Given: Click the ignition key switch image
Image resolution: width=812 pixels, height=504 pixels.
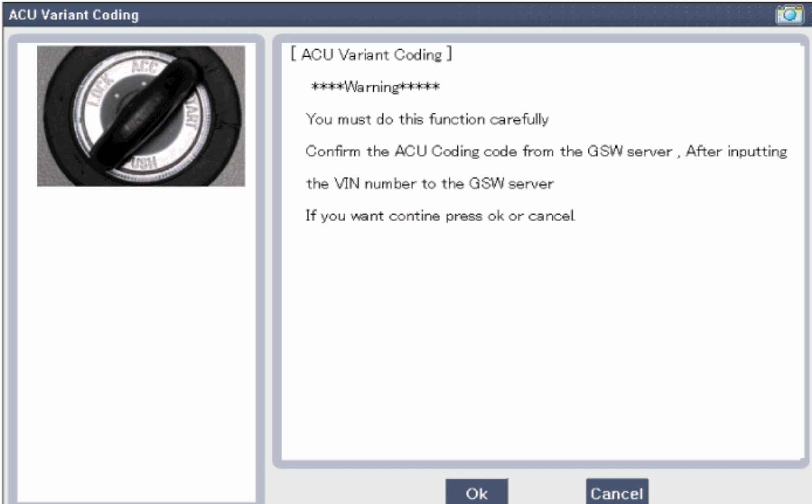Looking at the screenshot, I should coord(141,116).
